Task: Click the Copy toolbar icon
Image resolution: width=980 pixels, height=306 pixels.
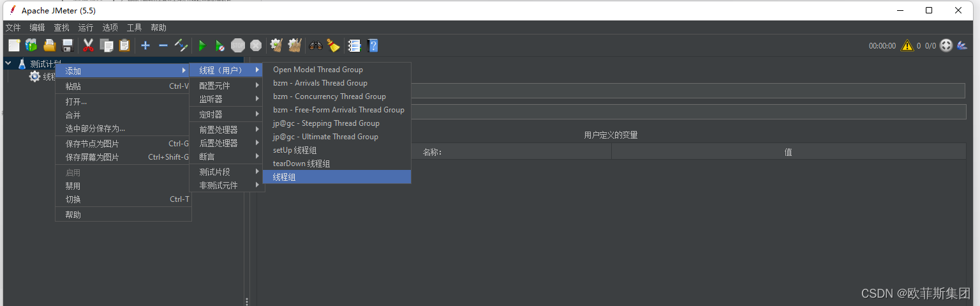Action: coord(106,45)
